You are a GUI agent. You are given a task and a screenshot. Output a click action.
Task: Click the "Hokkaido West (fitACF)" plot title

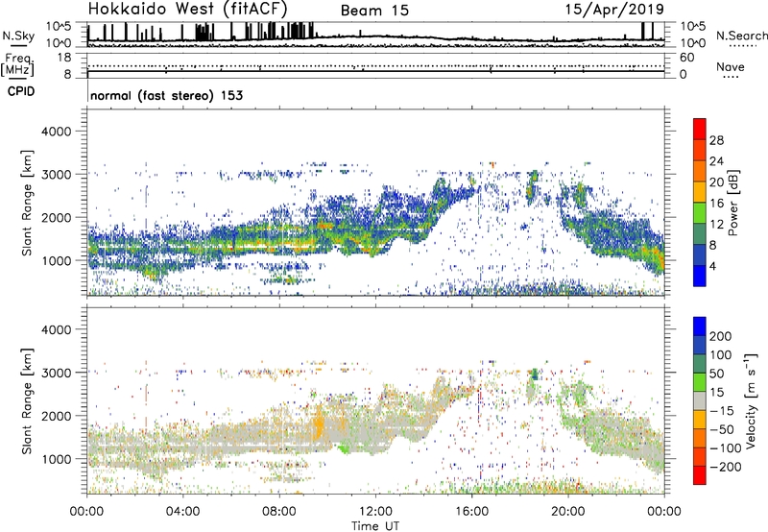tap(187, 9)
